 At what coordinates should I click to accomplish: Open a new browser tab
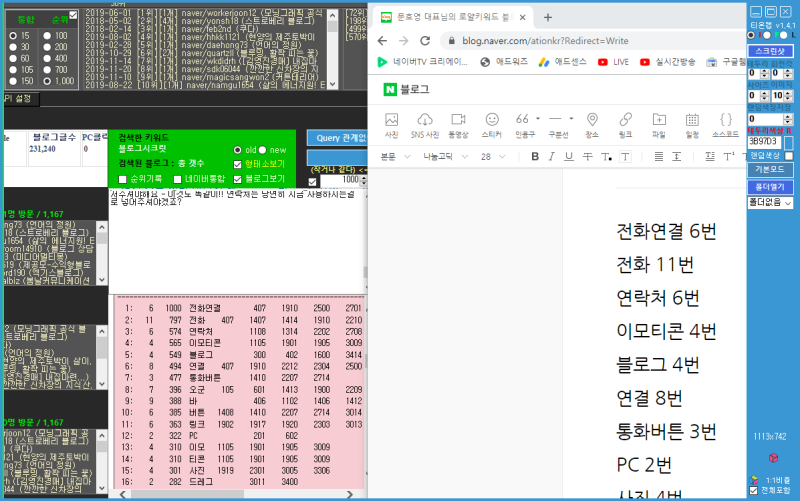coord(548,17)
